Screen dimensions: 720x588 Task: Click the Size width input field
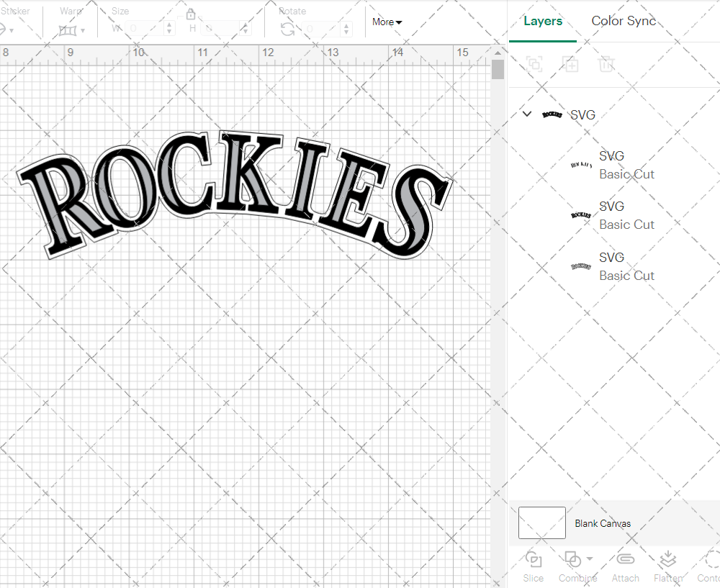(145, 29)
